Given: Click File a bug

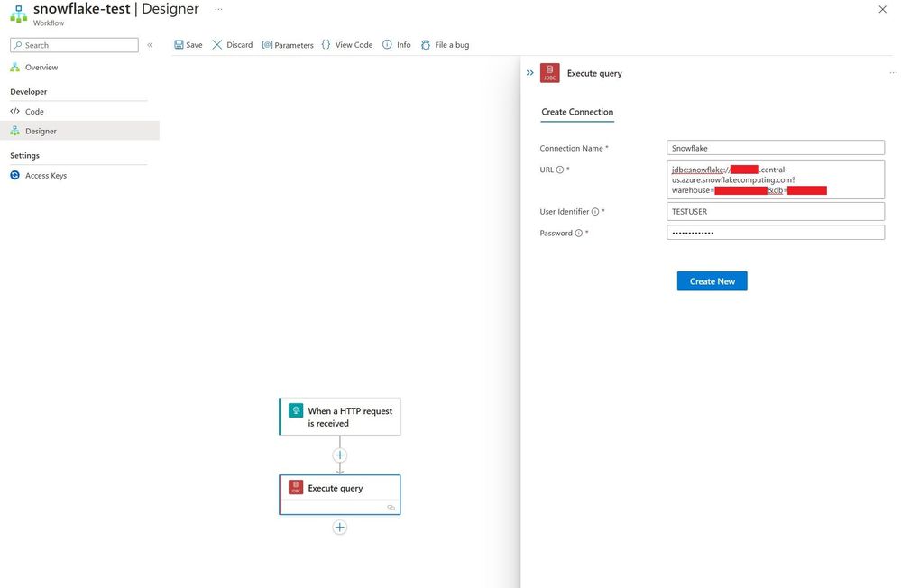Looking at the screenshot, I should pyautogui.click(x=446, y=45).
